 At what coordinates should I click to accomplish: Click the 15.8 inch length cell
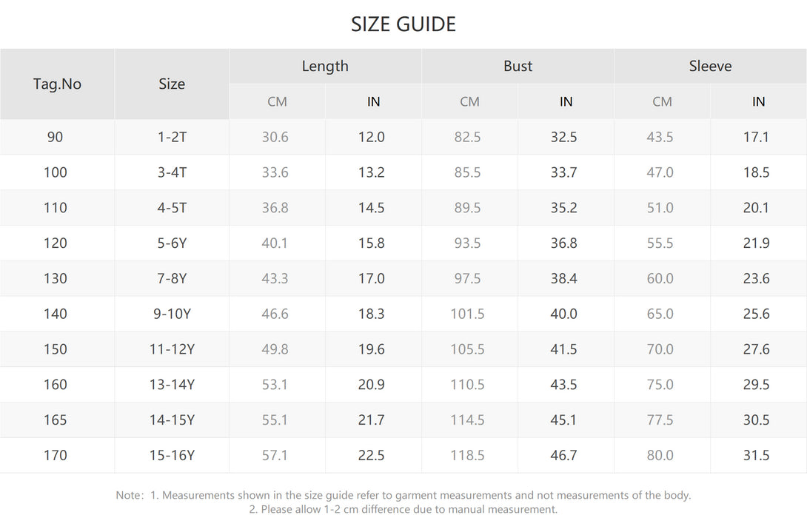pyautogui.click(x=373, y=243)
